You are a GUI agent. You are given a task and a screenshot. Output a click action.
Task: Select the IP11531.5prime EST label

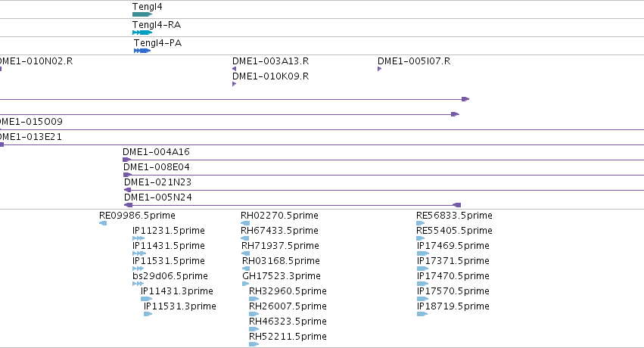click(x=169, y=261)
